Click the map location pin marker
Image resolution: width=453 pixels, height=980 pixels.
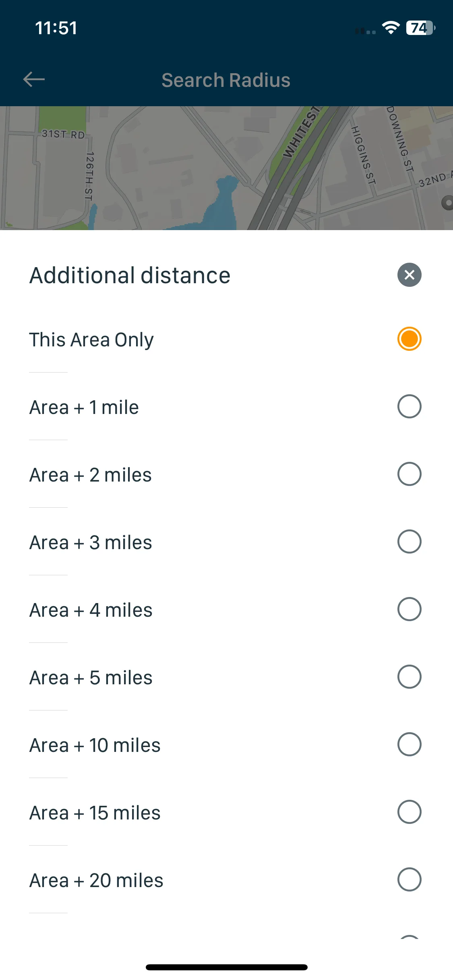tap(447, 203)
